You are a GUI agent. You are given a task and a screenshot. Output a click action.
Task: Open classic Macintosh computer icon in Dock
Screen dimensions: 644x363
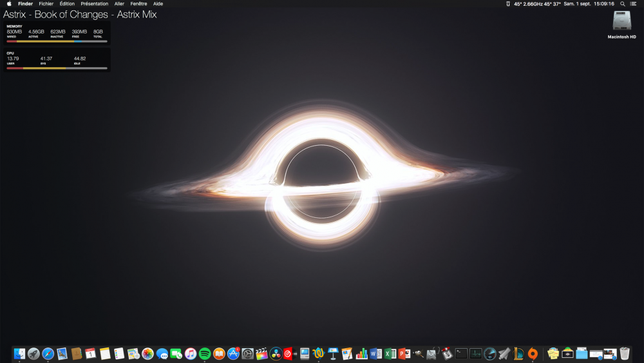click(x=305, y=353)
